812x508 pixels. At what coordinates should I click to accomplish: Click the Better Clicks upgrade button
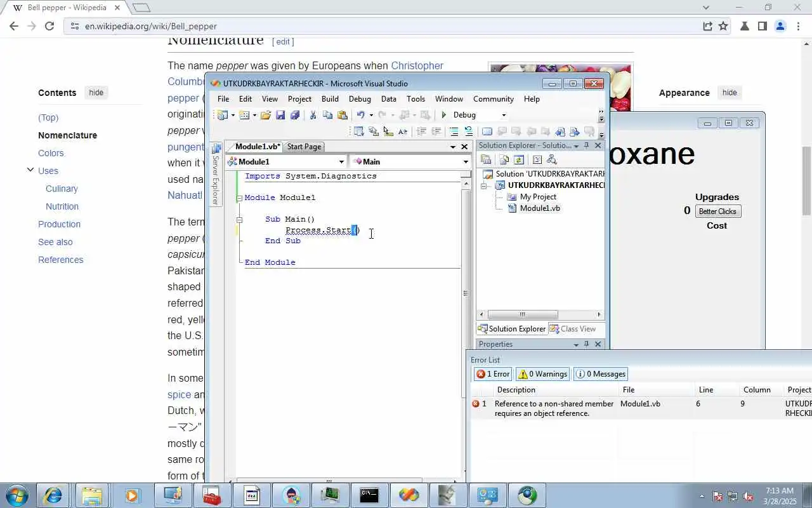(717, 211)
